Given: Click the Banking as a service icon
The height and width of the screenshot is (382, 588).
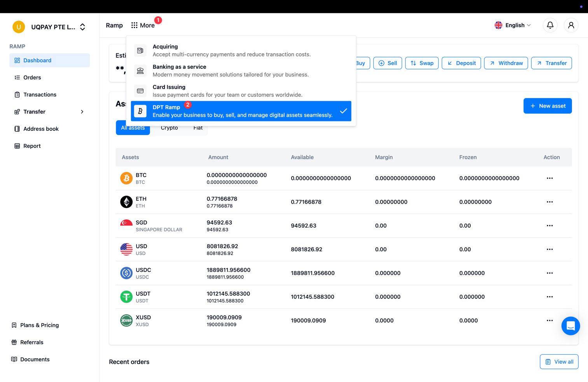Looking at the screenshot, I should [140, 71].
